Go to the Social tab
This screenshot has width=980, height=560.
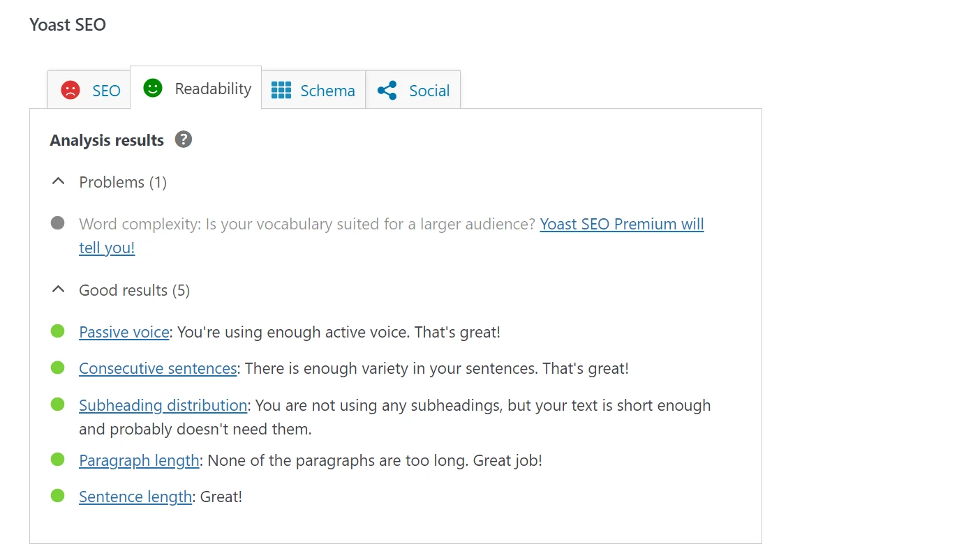[429, 91]
